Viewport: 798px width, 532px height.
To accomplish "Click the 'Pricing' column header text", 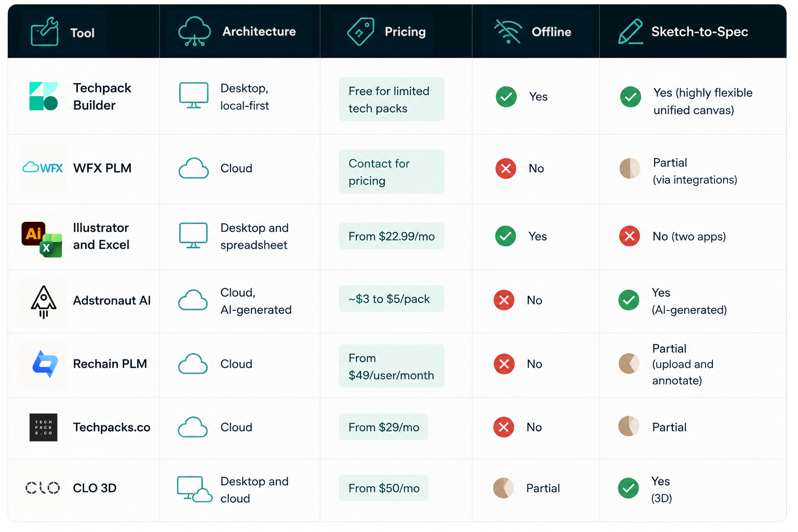I will pos(405,32).
